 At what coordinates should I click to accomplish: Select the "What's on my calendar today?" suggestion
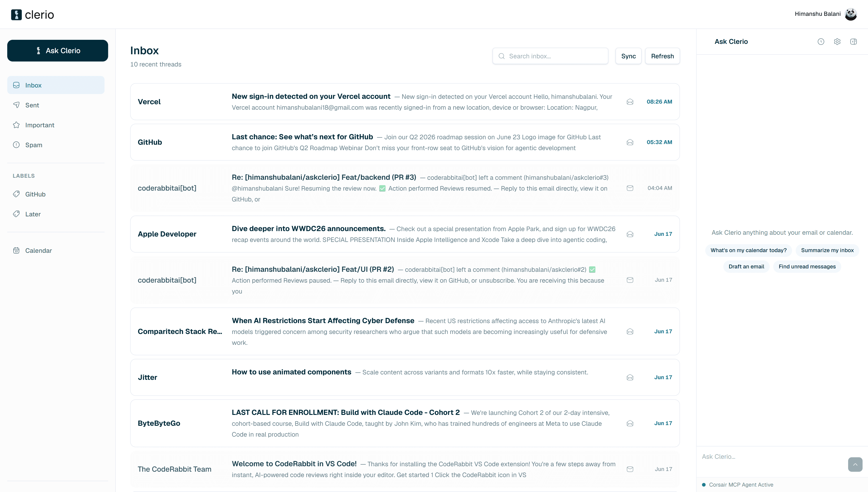(748, 250)
